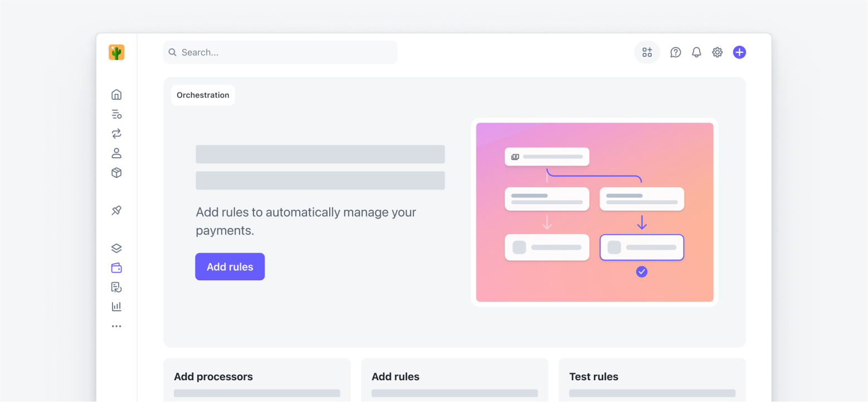This screenshot has width=868, height=402.
Task: Open settings gear icon
Action: tap(717, 52)
